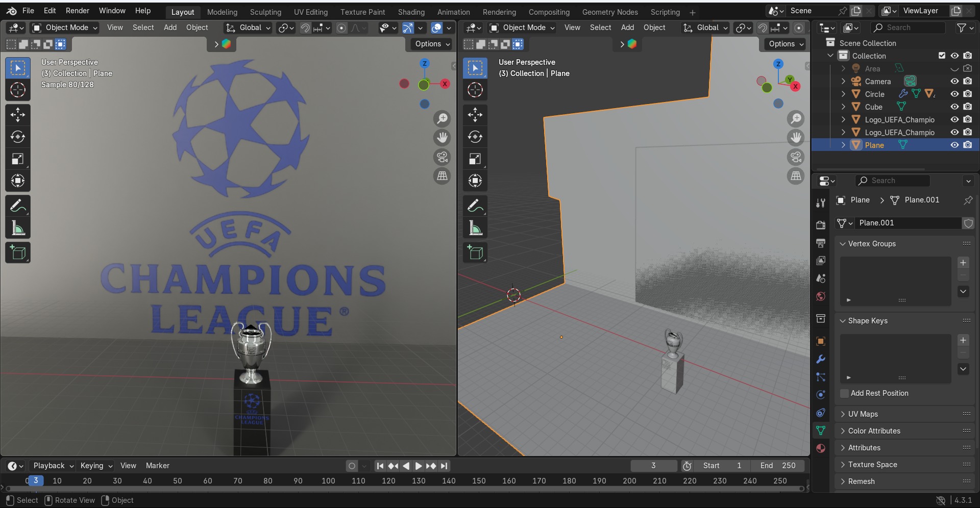Viewport: 980px width, 508px height.
Task: Open Marker menu in timeline
Action: pyautogui.click(x=157, y=466)
